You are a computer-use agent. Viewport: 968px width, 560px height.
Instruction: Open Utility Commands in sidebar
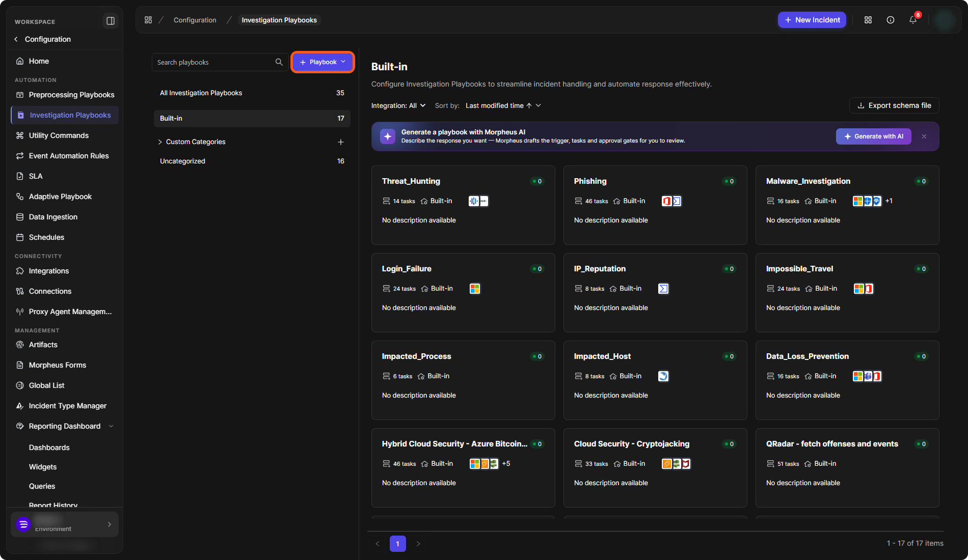pos(65,135)
